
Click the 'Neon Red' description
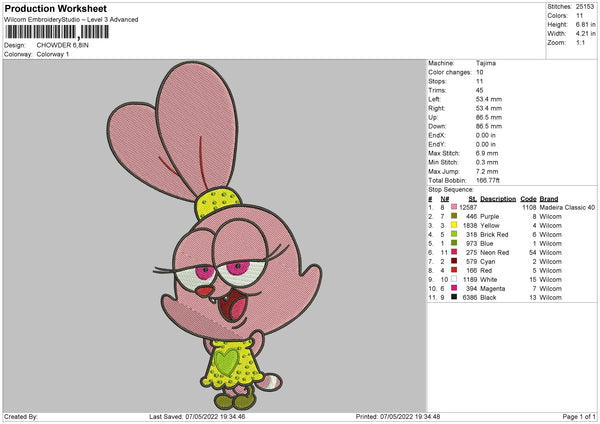tap(494, 253)
